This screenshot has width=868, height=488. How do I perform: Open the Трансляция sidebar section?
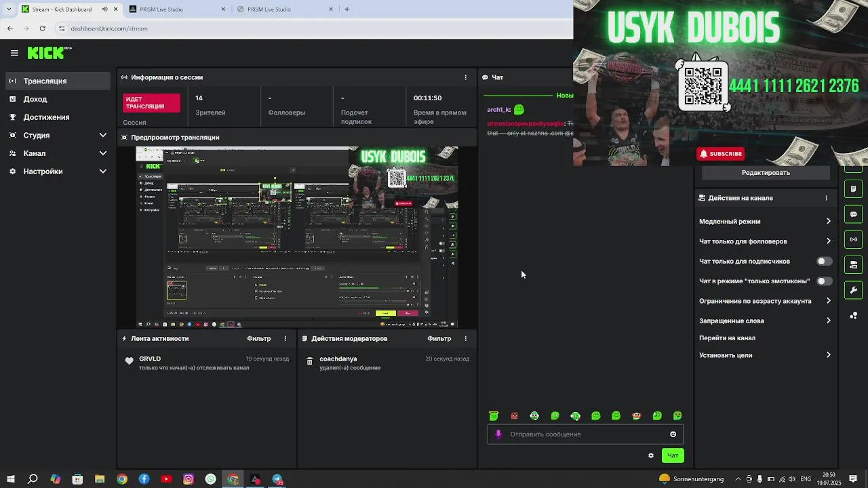(x=56, y=81)
